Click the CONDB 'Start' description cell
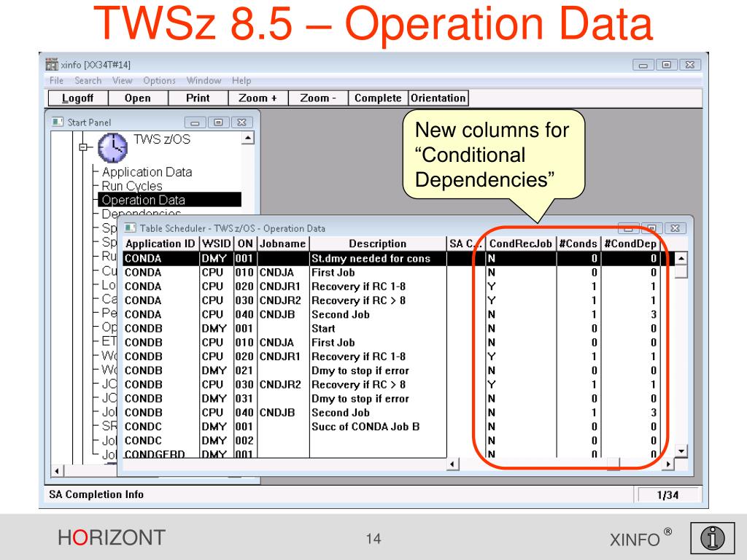 (x=323, y=329)
